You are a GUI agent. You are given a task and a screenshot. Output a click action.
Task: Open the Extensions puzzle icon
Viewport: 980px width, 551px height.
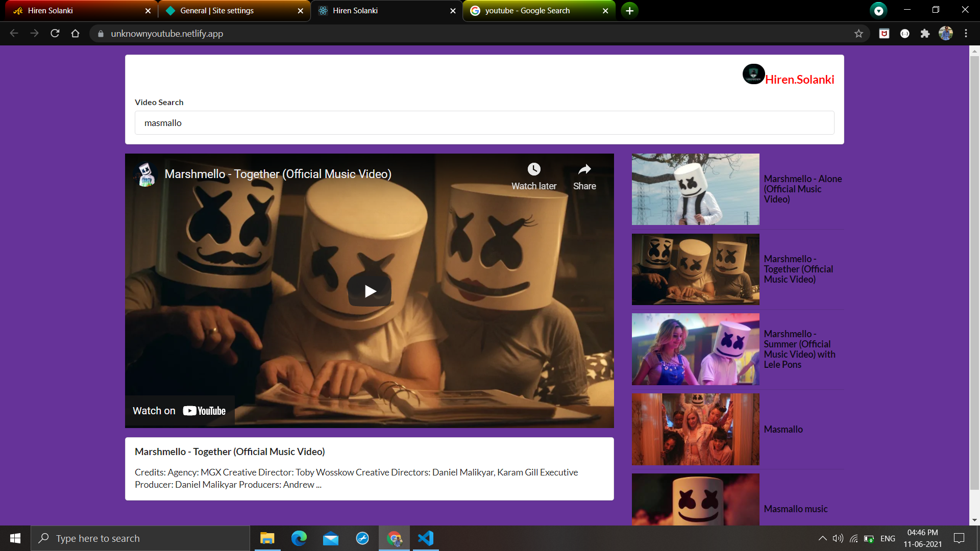pyautogui.click(x=925, y=34)
